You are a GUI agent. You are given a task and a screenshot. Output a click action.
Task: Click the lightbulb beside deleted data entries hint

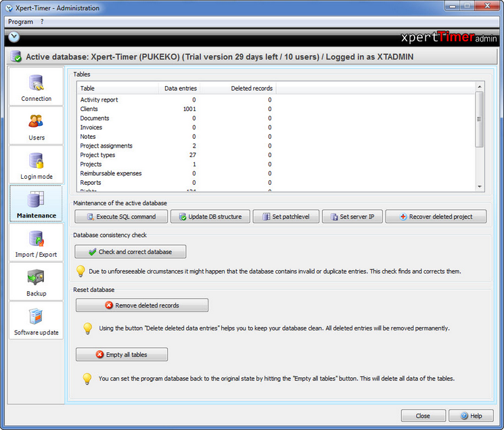[87, 328]
